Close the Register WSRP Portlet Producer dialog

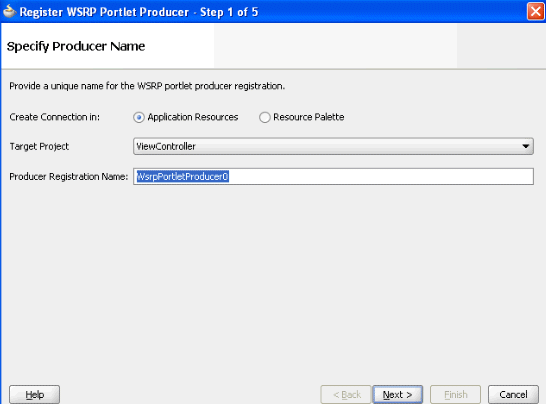click(536, 11)
